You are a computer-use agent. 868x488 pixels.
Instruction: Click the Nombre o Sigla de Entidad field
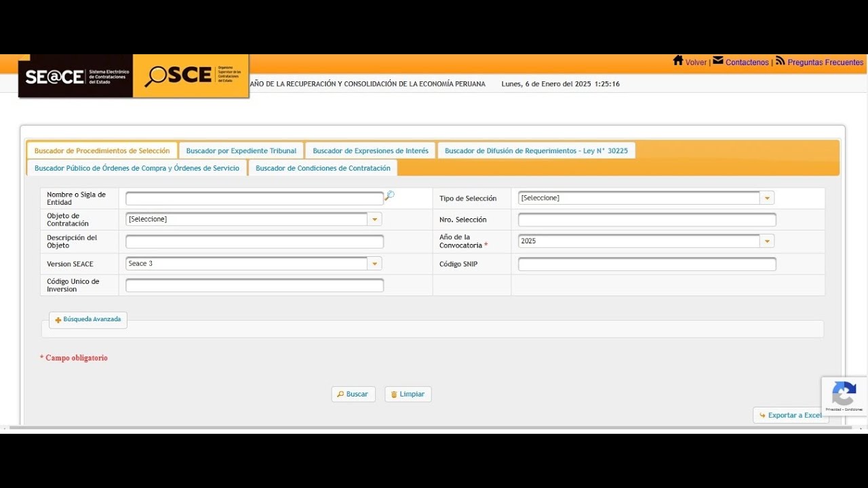coord(254,199)
